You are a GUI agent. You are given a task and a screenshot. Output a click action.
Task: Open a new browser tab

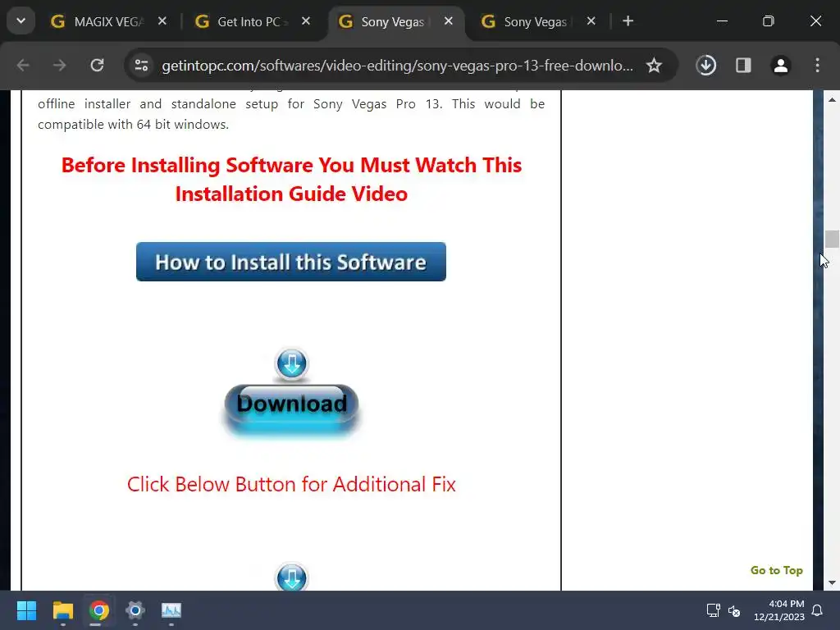pyautogui.click(x=628, y=21)
